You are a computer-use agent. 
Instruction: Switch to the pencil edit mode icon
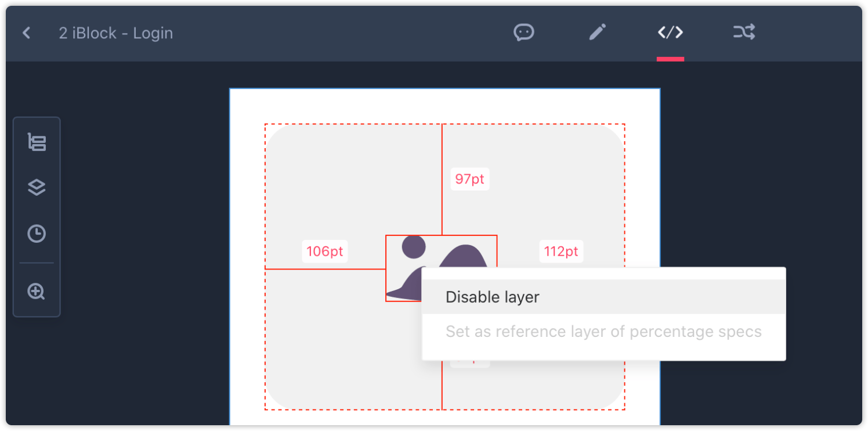(597, 32)
